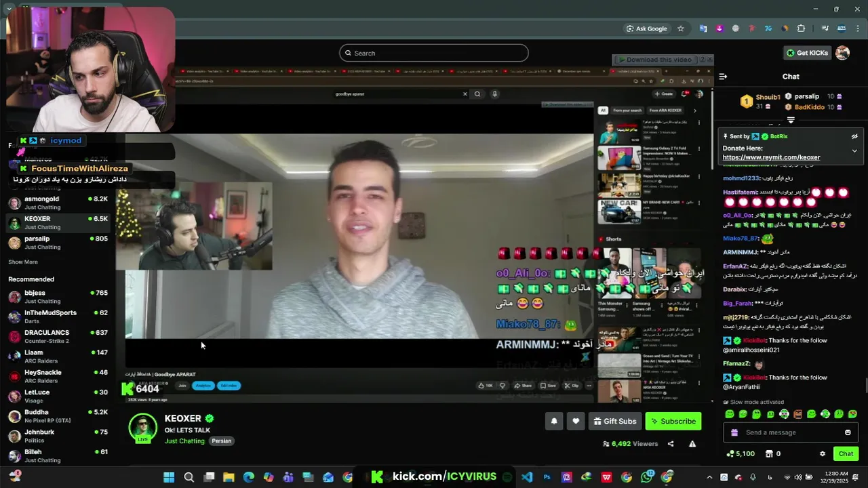Unpin the BotRix pinned message
The height and width of the screenshot is (488, 868).
coord(854,136)
